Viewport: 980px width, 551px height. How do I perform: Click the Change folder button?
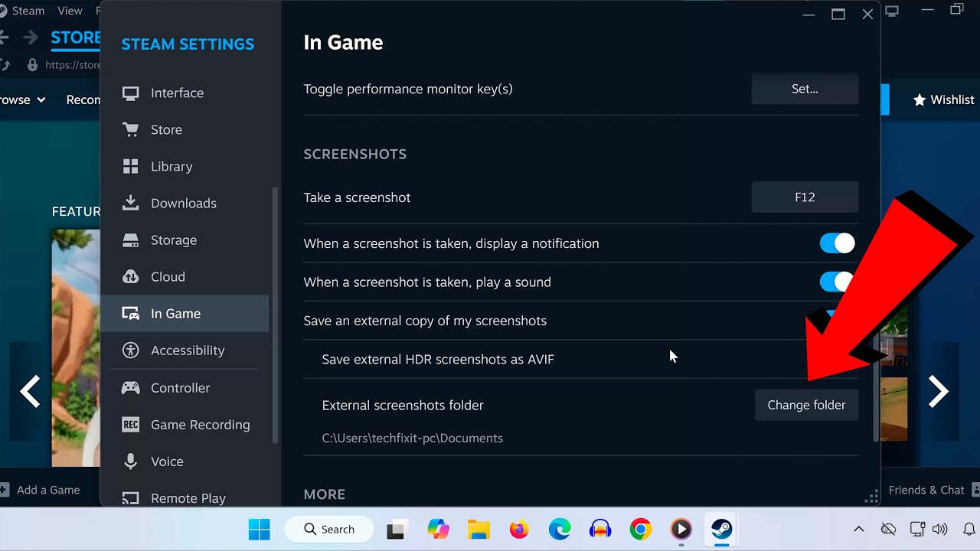[806, 405]
